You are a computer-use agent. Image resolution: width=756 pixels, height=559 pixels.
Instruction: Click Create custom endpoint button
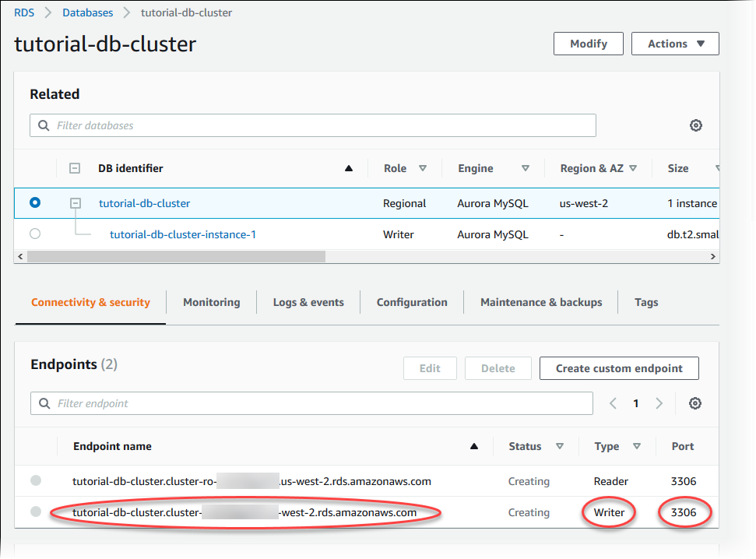(x=618, y=368)
